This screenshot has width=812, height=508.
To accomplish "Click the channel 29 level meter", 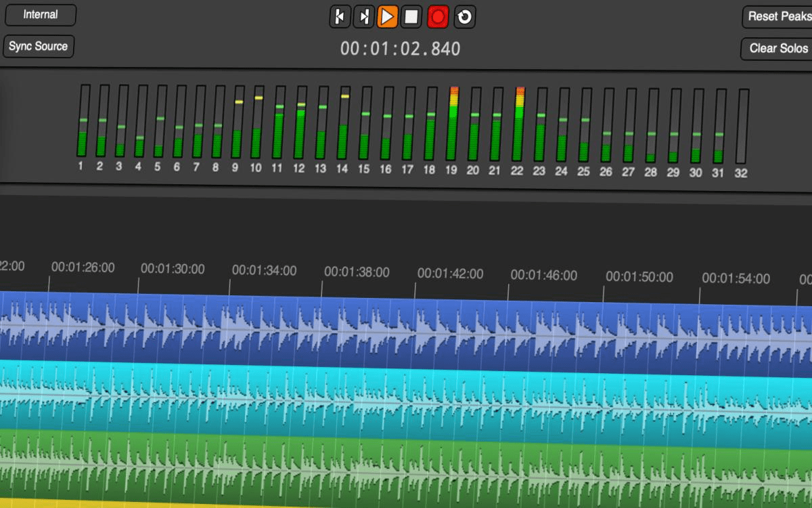I will click(674, 125).
